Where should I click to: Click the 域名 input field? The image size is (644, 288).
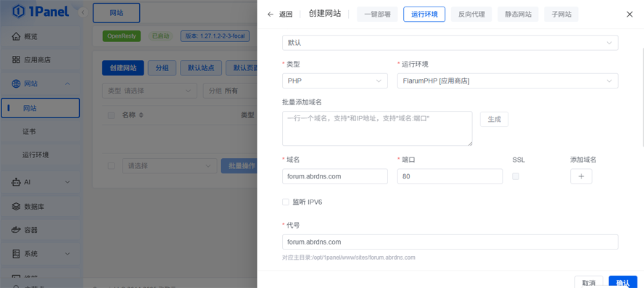335,176
